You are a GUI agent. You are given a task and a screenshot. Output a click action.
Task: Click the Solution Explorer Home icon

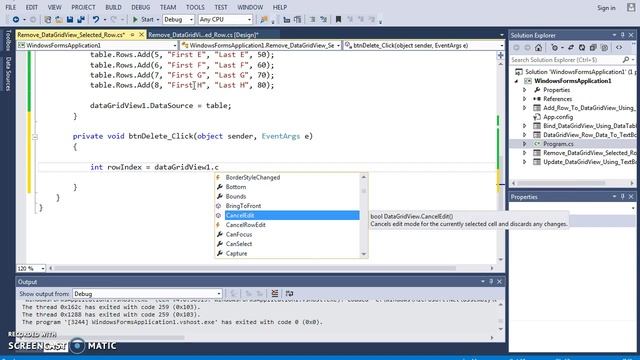click(x=538, y=48)
